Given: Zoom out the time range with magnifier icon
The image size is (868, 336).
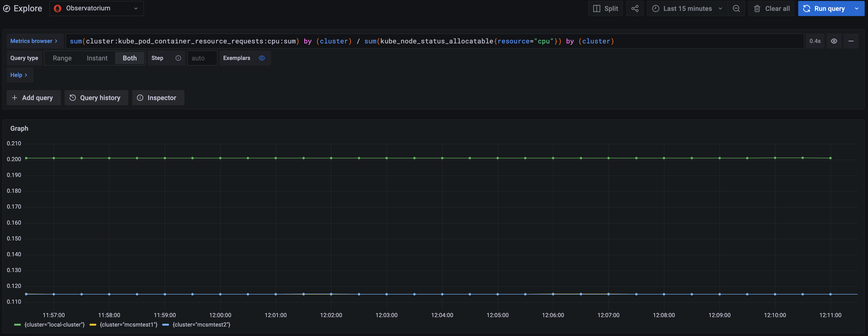Looking at the screenshot, I should pos(737,8).
